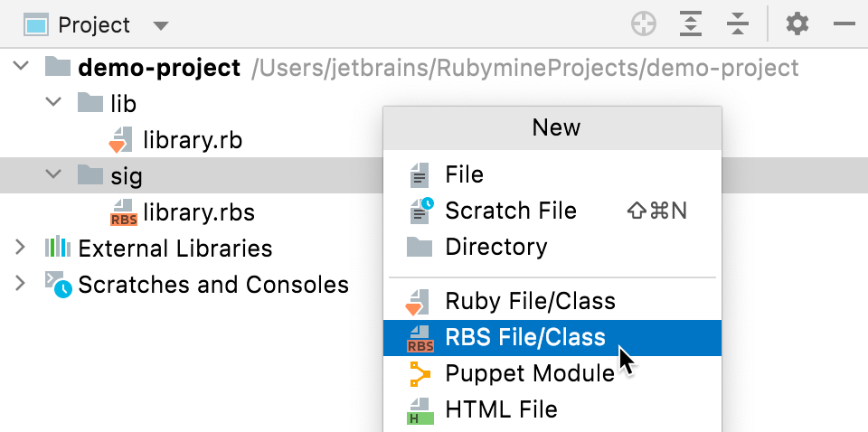Click the locate target crosshair icon
This screenshot has width=868, height=432.
(x=643, y=24)
